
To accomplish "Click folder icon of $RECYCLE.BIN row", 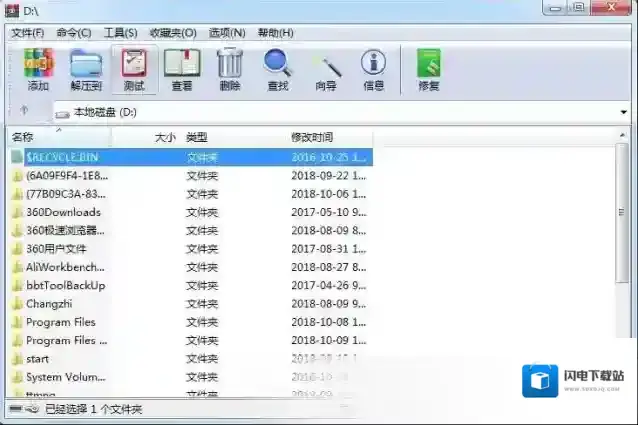I will pos(17,157).
